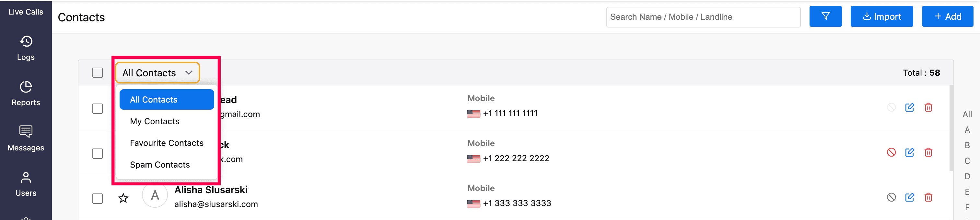Open the Reports section in sidebar
980x220 pixels.
pos(26,93)
